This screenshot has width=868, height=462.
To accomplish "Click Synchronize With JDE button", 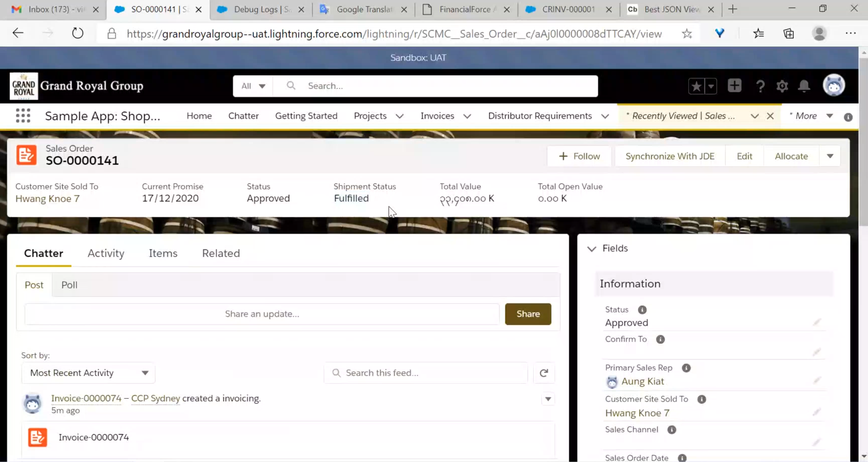I will 670,156.
